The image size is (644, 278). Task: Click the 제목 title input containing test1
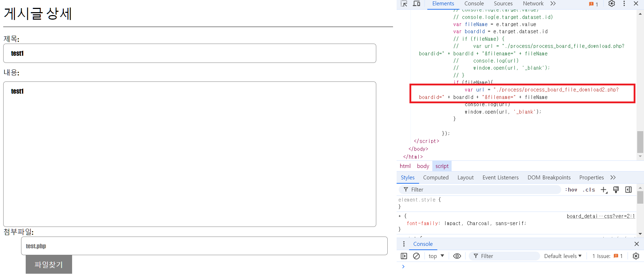pyautogui.click(x=190, y=53)
